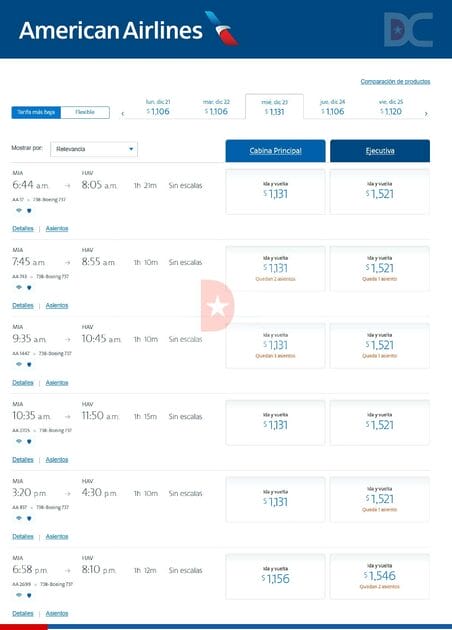Click the Wi-Fi icon for 6:44 a.m. flight
This screenshot has width=452, height=630.
(x=19, y=210)
